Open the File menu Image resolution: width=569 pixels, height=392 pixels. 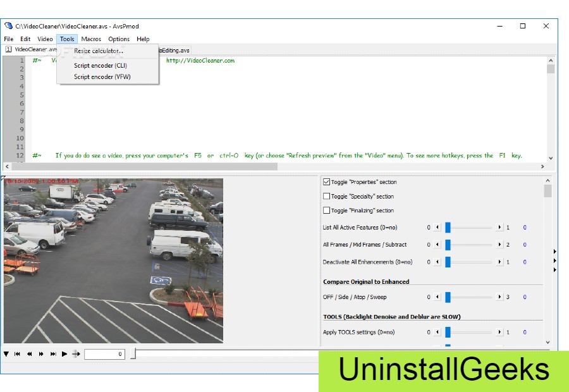(x=9, y=39)
